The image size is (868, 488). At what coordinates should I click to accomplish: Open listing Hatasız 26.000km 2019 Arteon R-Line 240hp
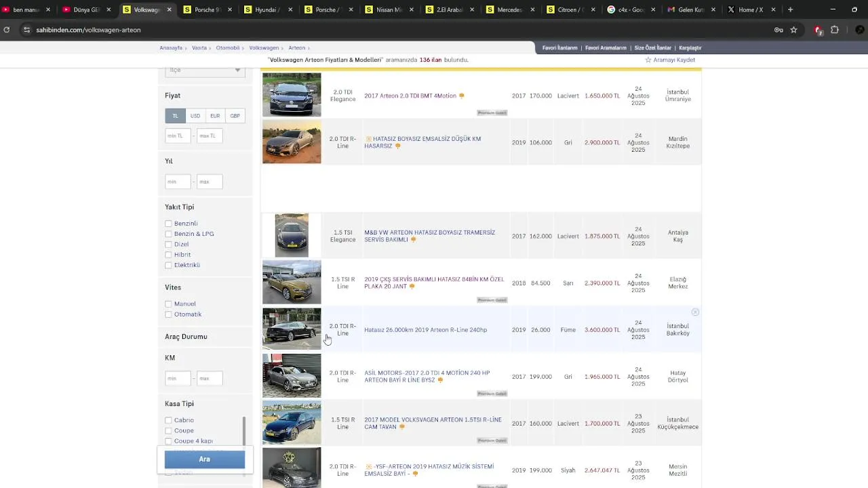pyautogui.click(x=425, y=330)
